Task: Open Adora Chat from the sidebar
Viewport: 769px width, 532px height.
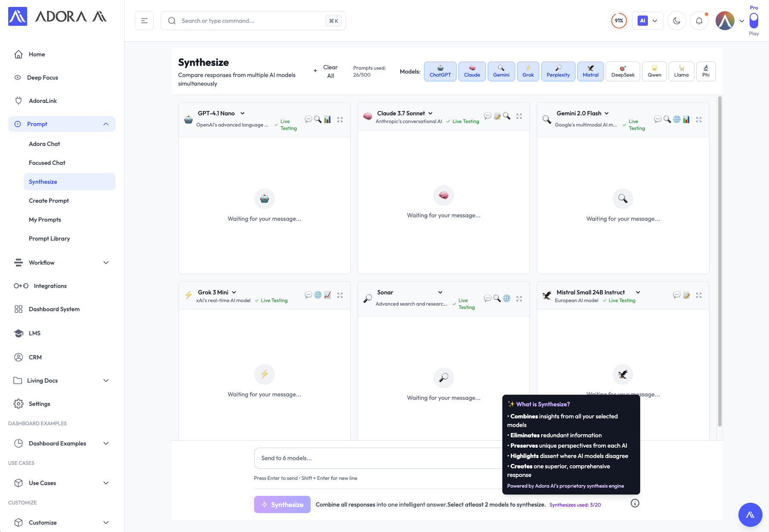Action: click(x=44, y=144)
